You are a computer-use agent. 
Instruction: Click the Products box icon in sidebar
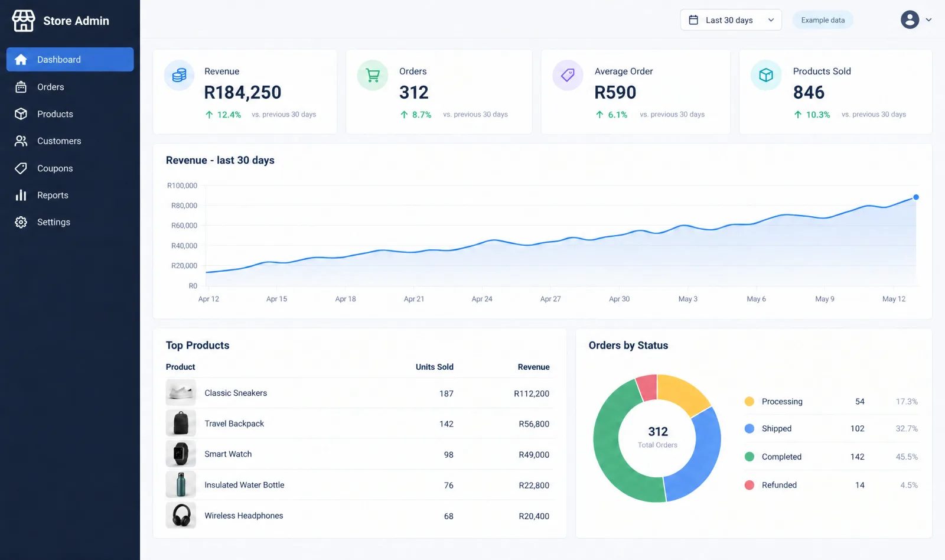click(x=21, y=114)
